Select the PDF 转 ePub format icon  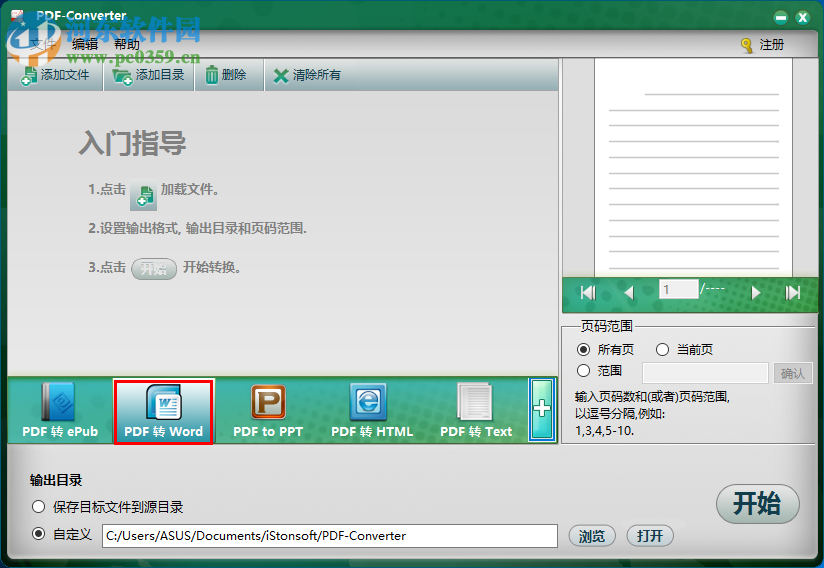click(x=60, y=410)
